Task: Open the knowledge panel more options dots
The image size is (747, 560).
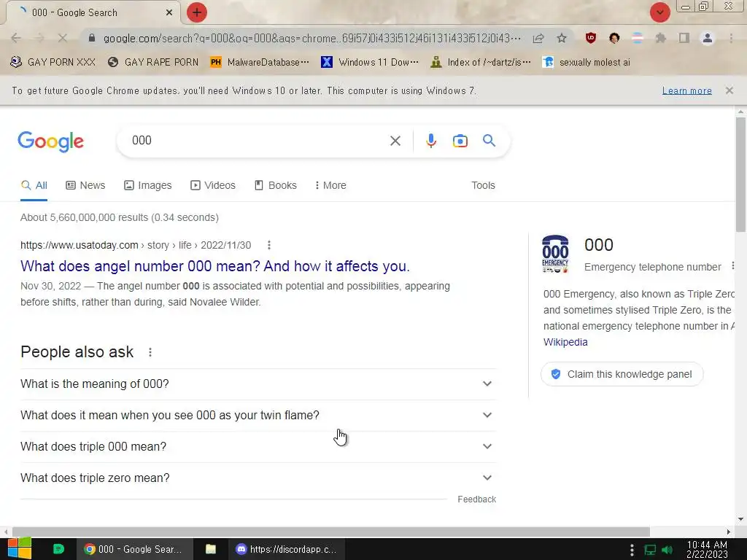Action: 732,265
